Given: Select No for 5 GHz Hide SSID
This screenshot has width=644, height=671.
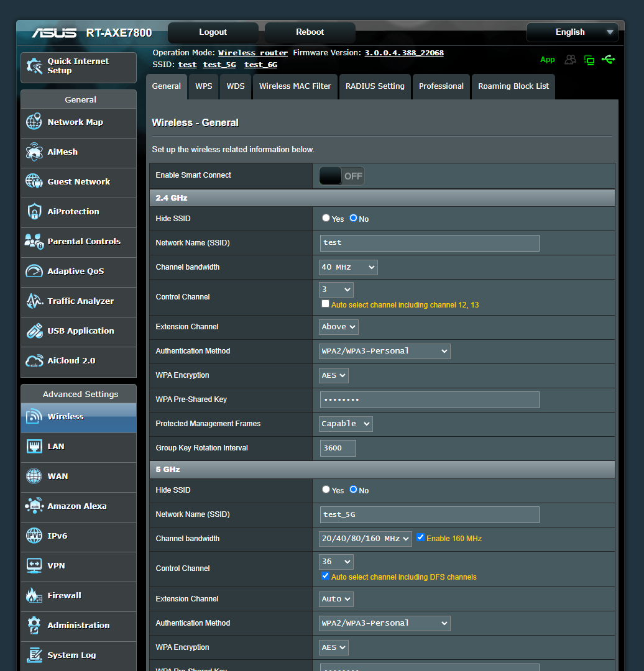Looking at the screenshot, I should click(353, 490).
